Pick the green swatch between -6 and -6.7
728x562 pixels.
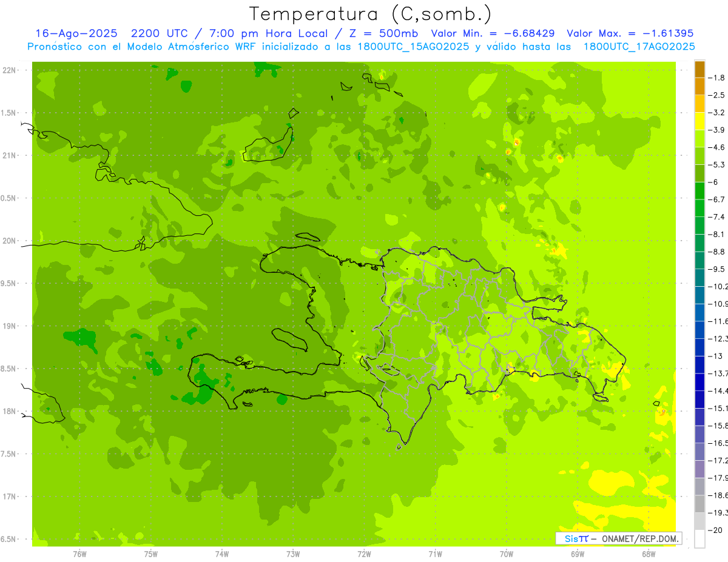[x=699, y=190]
